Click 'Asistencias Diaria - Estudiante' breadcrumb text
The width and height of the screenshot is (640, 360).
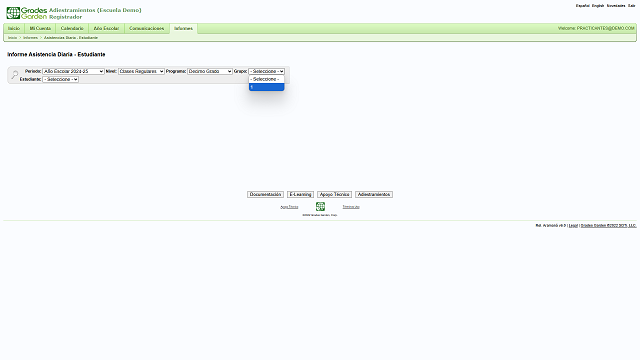71,38
